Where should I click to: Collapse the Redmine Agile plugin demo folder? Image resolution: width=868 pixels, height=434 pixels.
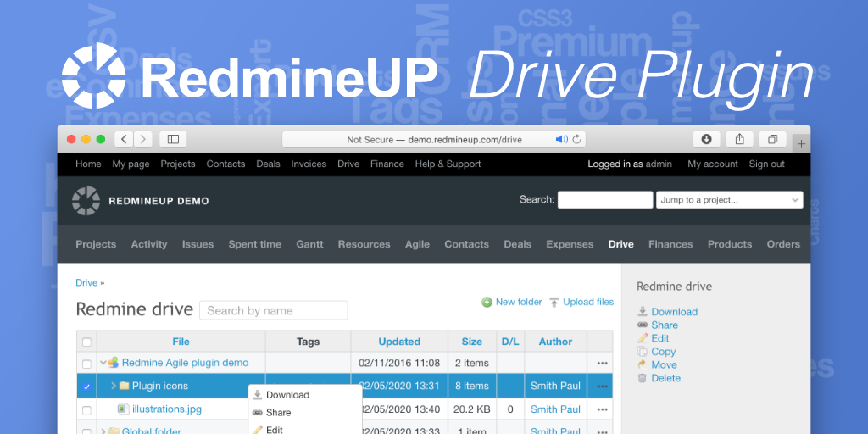click(103, 363)
